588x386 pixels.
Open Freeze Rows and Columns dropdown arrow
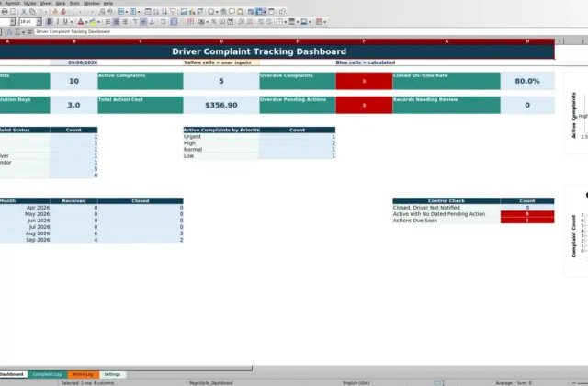265,12
